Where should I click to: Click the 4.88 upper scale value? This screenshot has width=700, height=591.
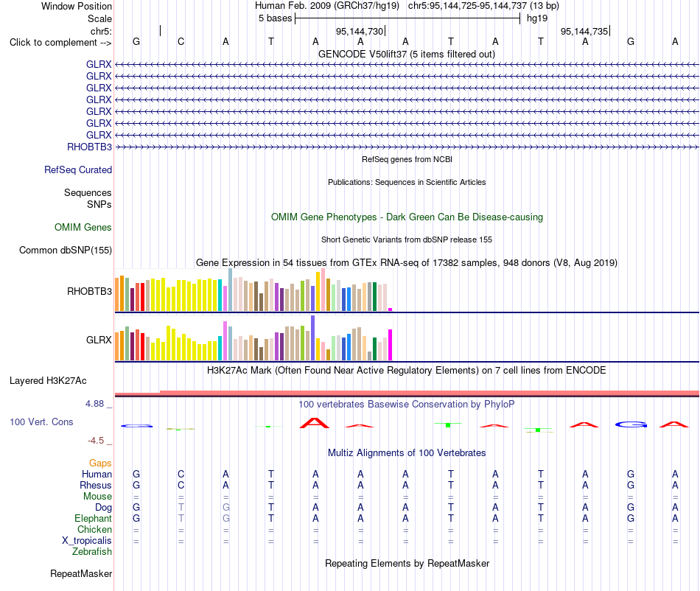(94, 404)
